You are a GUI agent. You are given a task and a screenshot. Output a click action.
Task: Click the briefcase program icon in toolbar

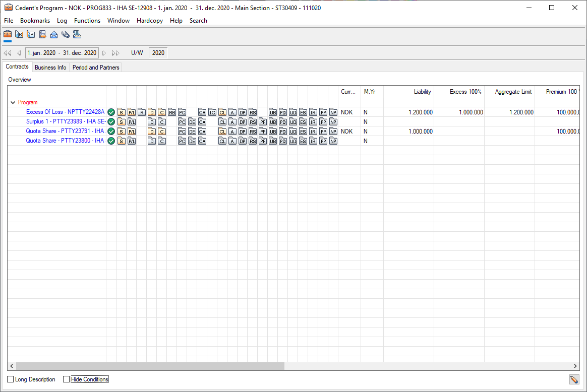coord(8,35)
